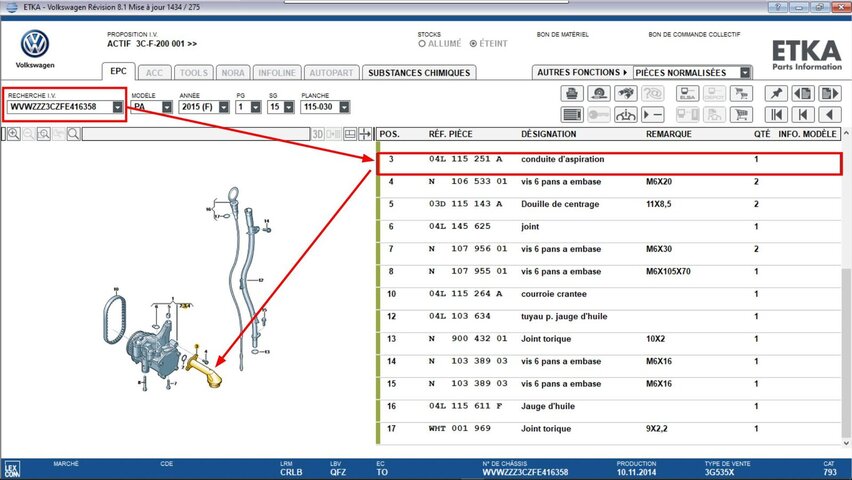852x480 pixels.
Task: Select the ÉTEINT stocks radio button
Action: click(473, 43)
